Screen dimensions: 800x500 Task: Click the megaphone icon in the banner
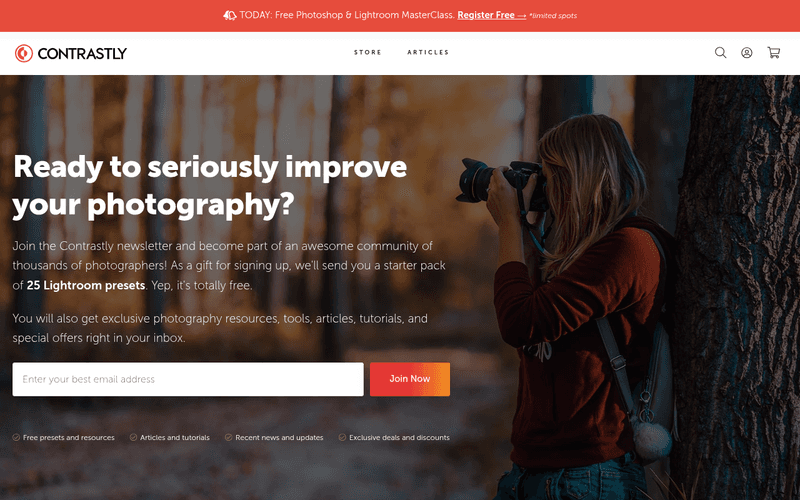[x=230, y=15]
